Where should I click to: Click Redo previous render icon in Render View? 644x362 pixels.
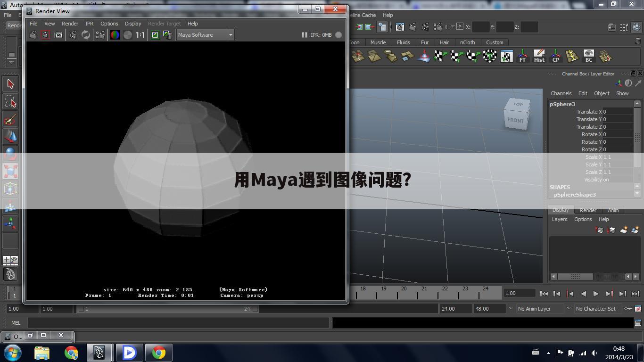33,35
